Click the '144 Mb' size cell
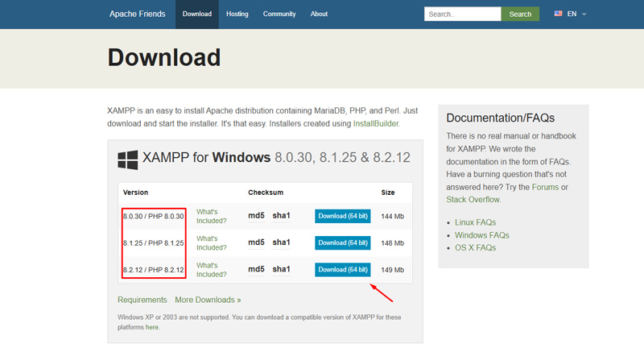Viewport: 644px width, 348px height. (392, 216)
